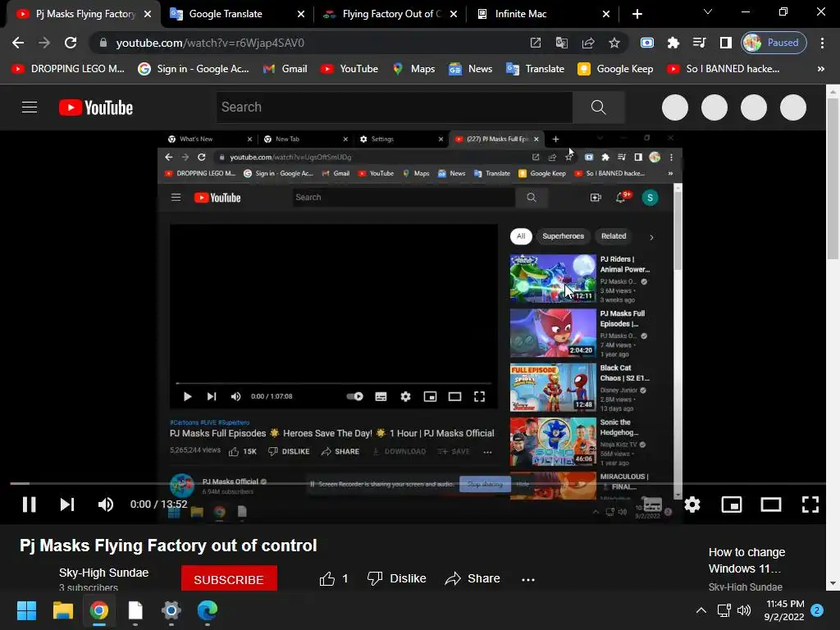Image resolution: width=840 pixels, height=630 pixels.
Task: Go forward in browser history
Action: 44,43
